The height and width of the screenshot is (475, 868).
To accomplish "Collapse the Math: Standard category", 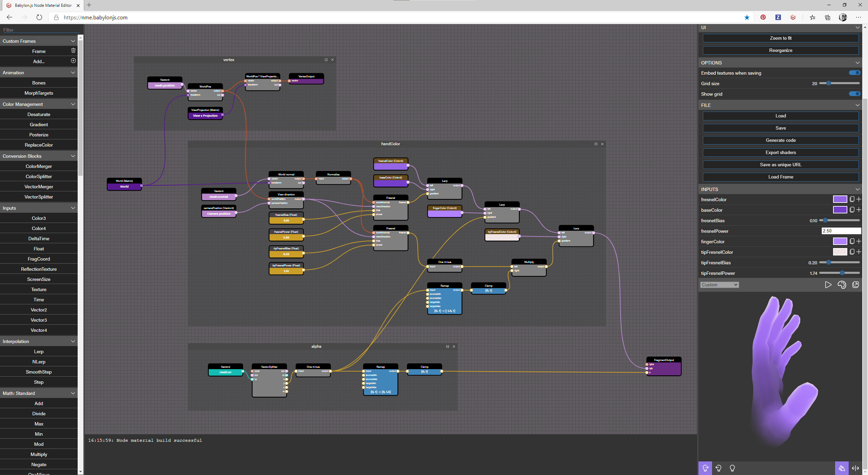I will click(x=73, y=393).
